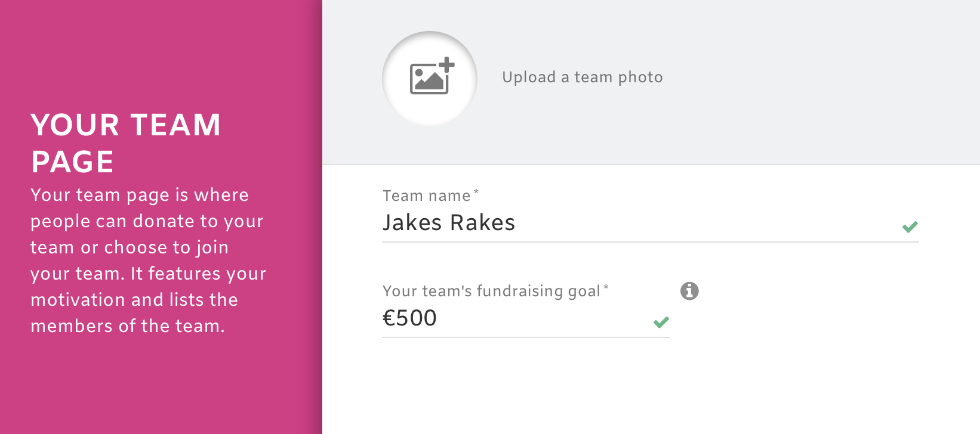
Task: Click the add-image upload icon
Action: (432, 76)
